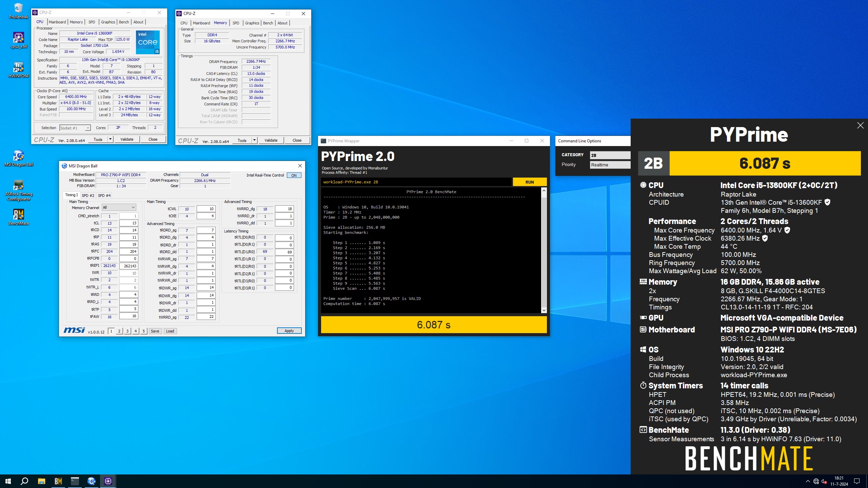The image size is (868, 488).
Task: Open the notification center icon
Action: click(857, 481)
